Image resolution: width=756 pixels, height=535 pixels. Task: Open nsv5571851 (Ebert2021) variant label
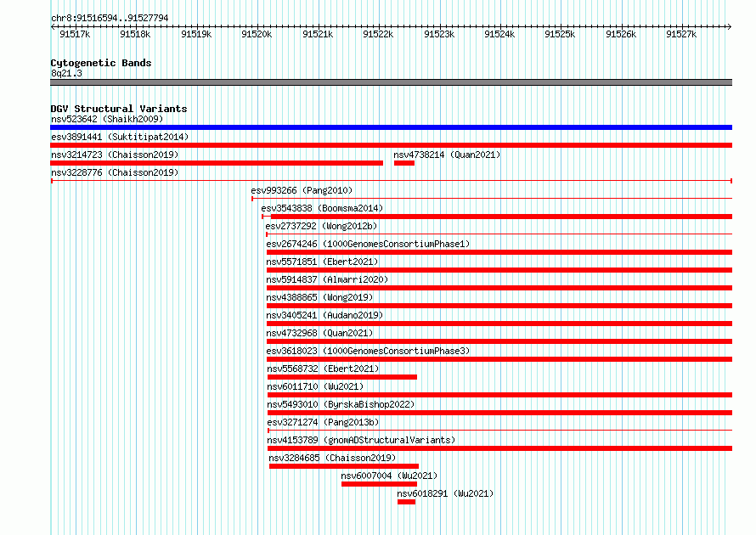[322, 262]
